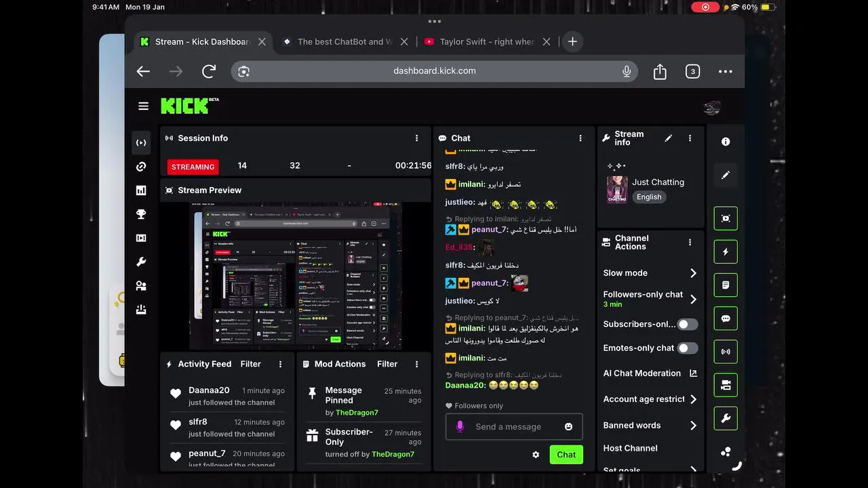Open slfr8 follower entry in Activity Feed
868x488 pixels.
pyautogui.click(x=227, y=427)
